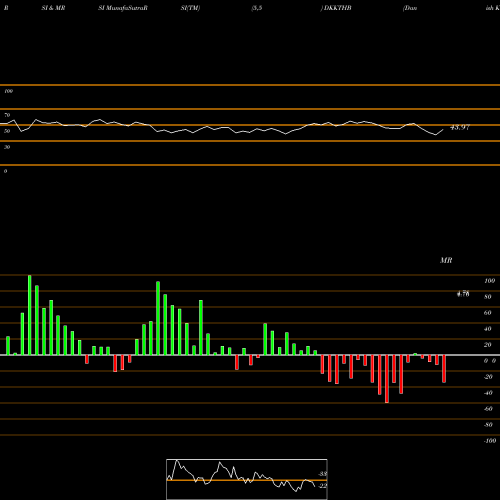The image size is (500, 500).
Task: Click the 'SI(TM)' header label
Action: coord(190,8)
